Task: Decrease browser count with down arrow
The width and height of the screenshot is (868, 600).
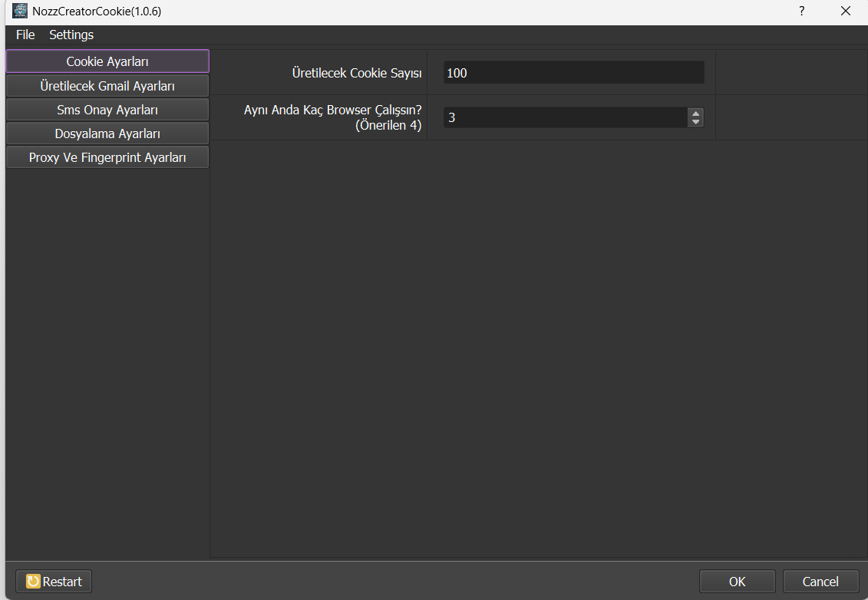Action: (696, 122)
